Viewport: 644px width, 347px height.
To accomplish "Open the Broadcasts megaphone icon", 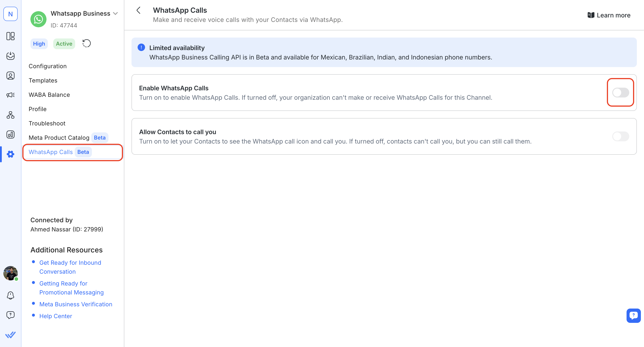I will click(10, 95).
